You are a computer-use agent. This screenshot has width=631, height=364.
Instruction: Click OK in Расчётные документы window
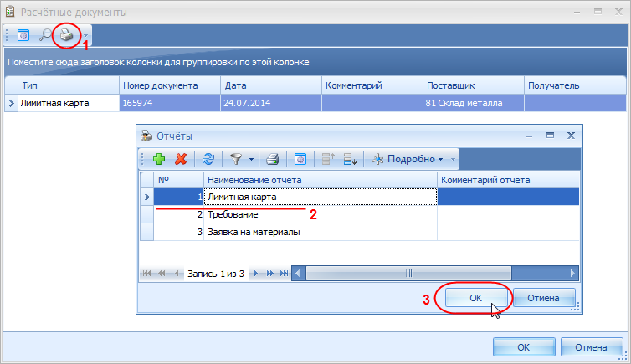(x=524, y=347)
